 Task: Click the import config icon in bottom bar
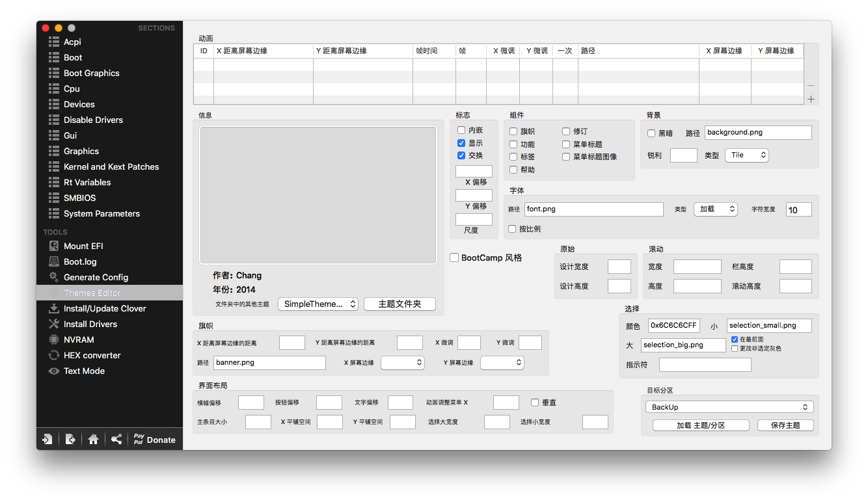pos(47,440)
